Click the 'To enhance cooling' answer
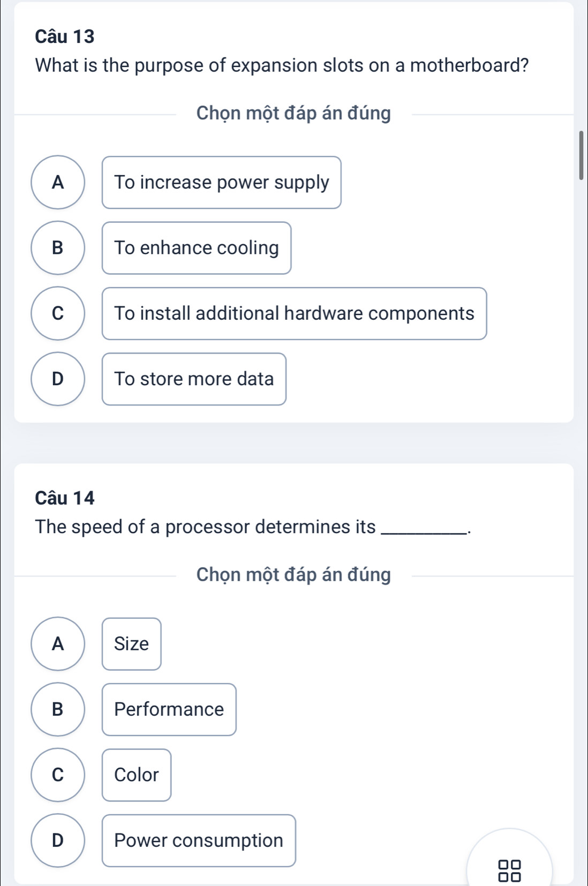The height and width of the screenshot is (886, 588). (197, 247)
